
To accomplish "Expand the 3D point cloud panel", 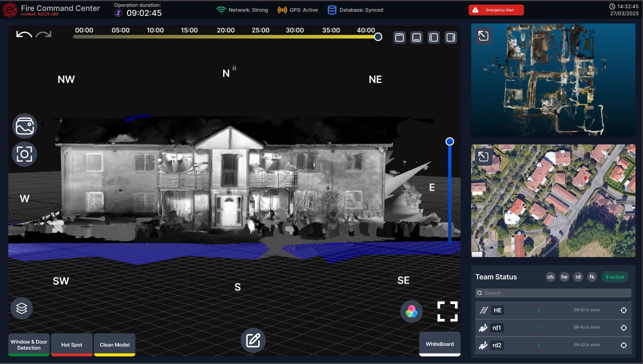I will tap(483, 36).
